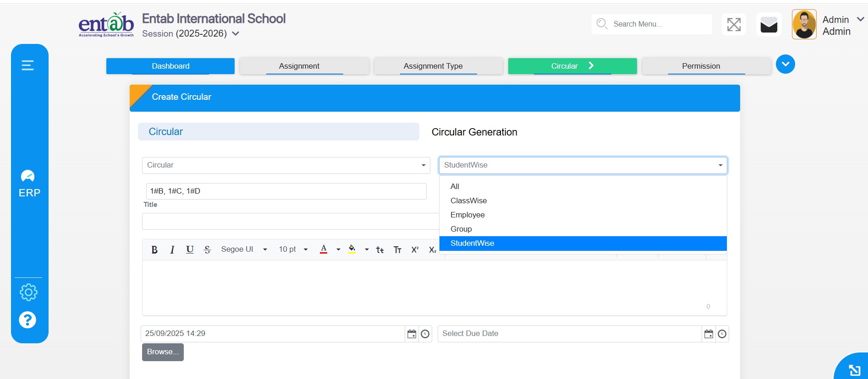868x379 pixels.
Task: Select ClassWise from the dropdown list
Action: 468,200
